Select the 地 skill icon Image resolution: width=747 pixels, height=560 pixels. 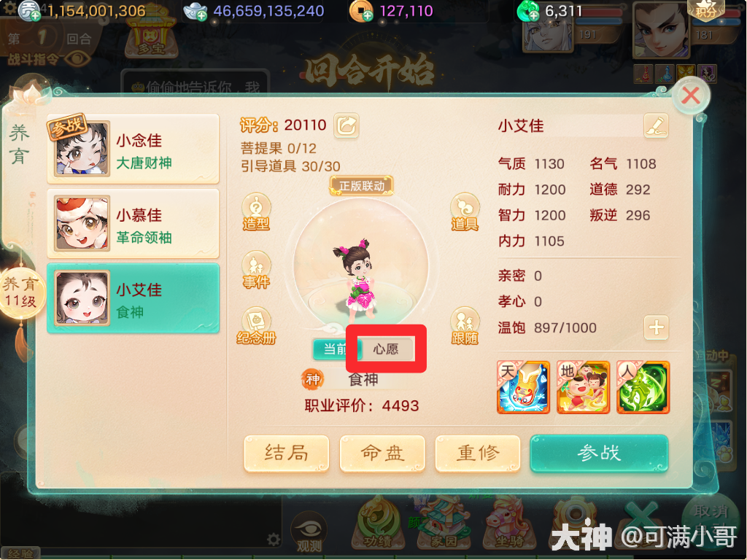point(583,387)
